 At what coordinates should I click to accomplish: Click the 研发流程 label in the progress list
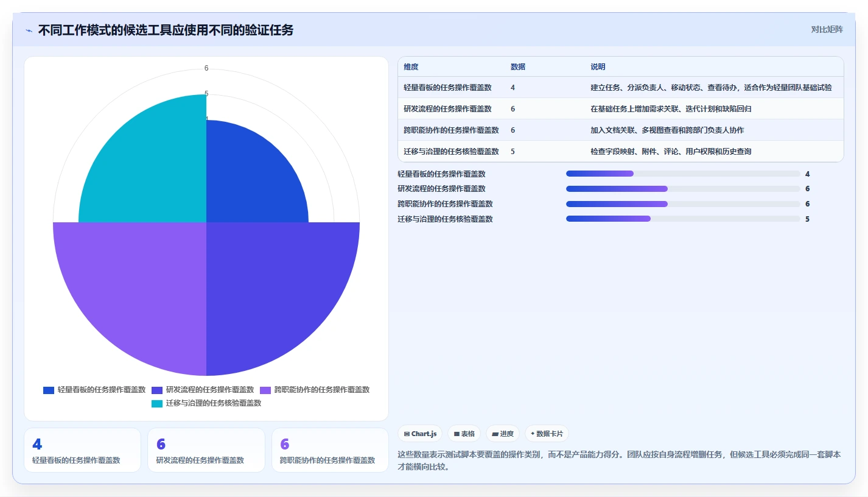pyautogui.click(x=441, y=189)
